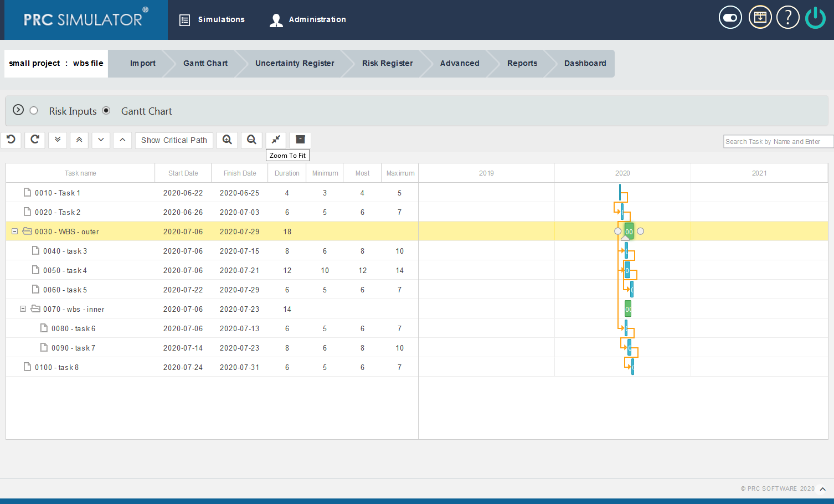The image size is (834, 504).
Task: Click the Zoom To Fit icon
Action: (275, 140)
